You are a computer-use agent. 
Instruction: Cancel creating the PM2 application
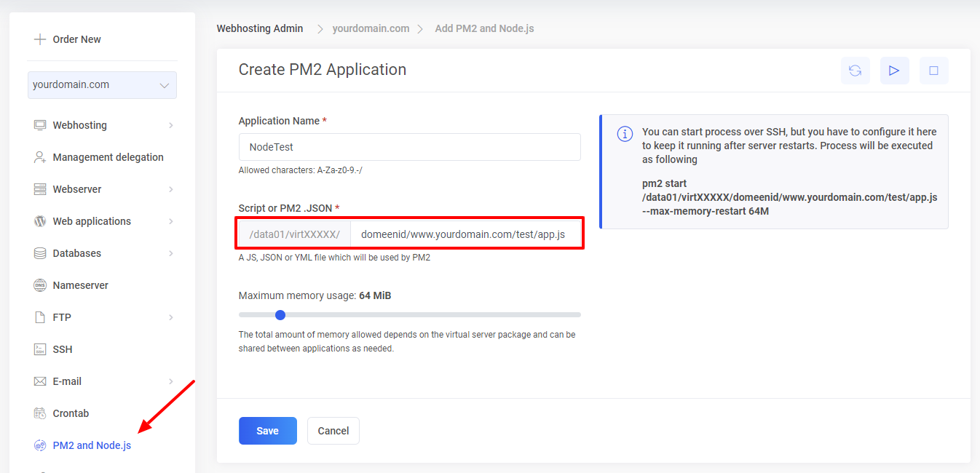tap(333, 430)
